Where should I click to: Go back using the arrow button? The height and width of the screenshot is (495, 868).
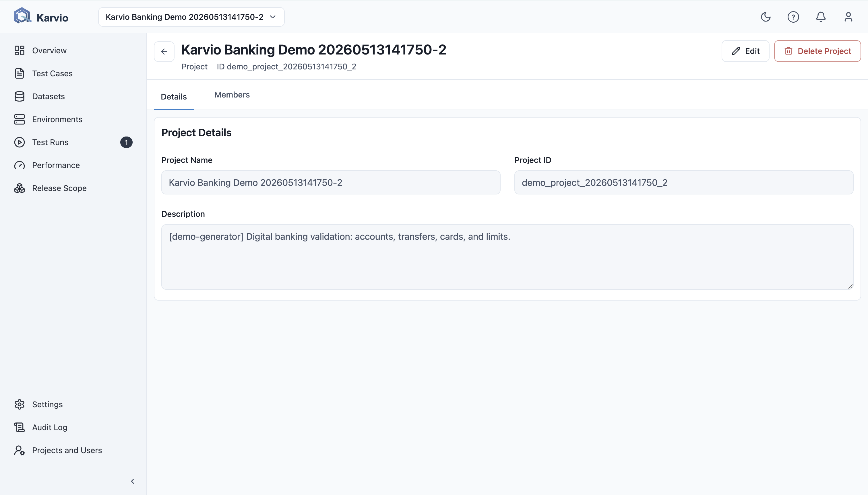164,52
